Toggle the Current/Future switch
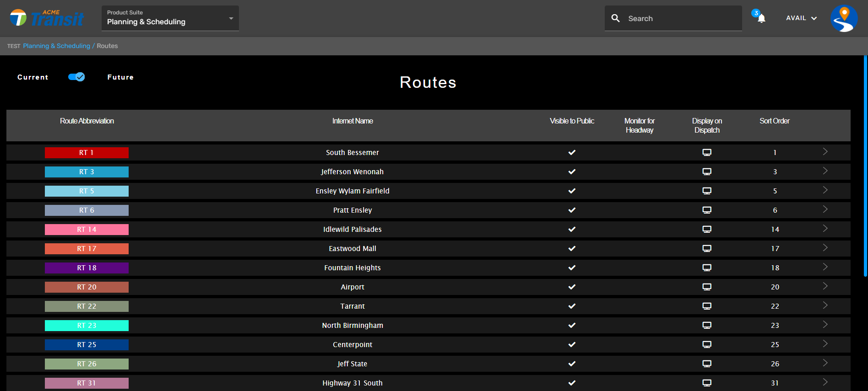This screenshot has height=391, width=868. (76, 77)
